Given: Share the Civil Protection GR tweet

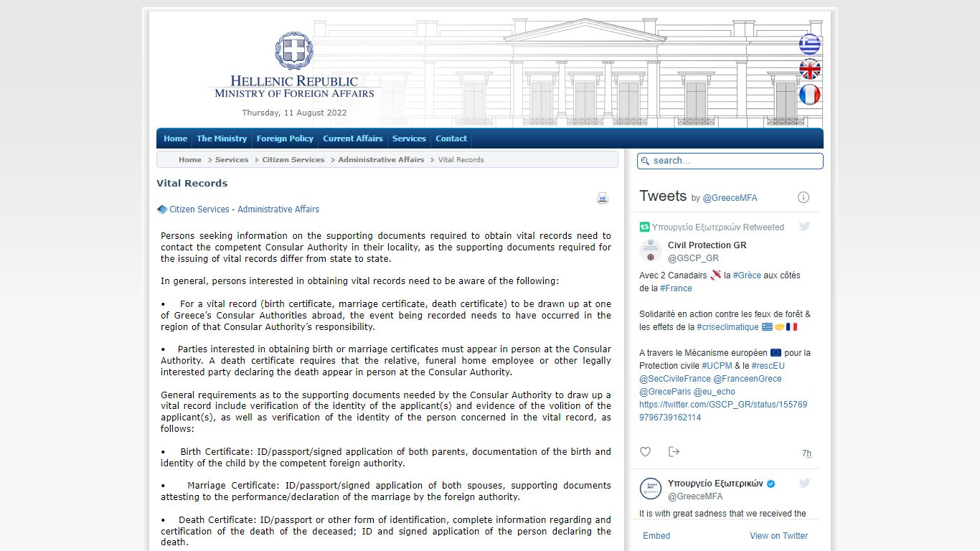Looking at the screenshot, I should point(674,452).
